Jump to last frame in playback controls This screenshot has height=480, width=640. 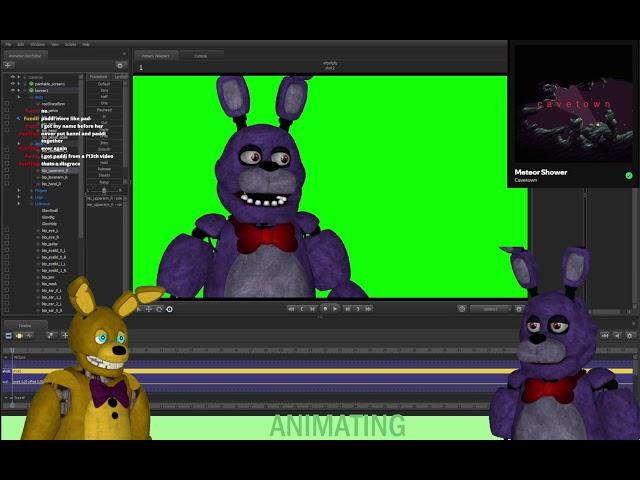point(368,309)
